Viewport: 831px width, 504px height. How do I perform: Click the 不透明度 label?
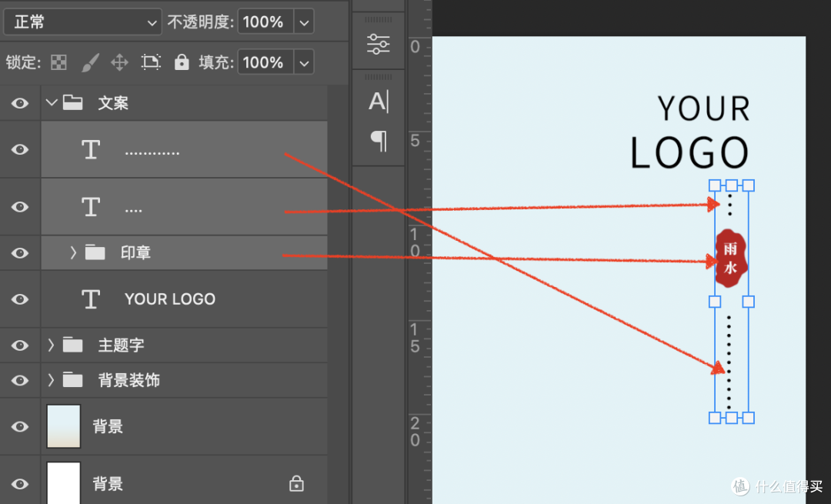pyautogui.click(x=200, y=22)
